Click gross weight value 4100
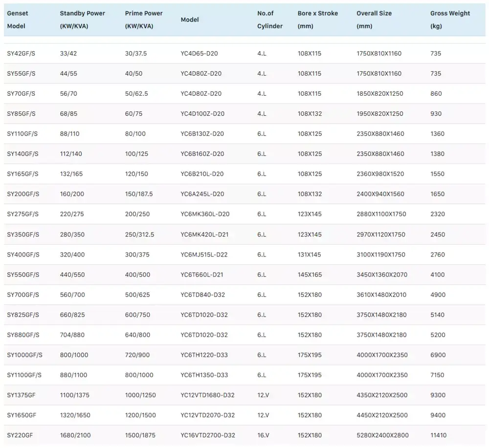Image resolution: width=489 pixels, height=448 pixels. point(438,275)
